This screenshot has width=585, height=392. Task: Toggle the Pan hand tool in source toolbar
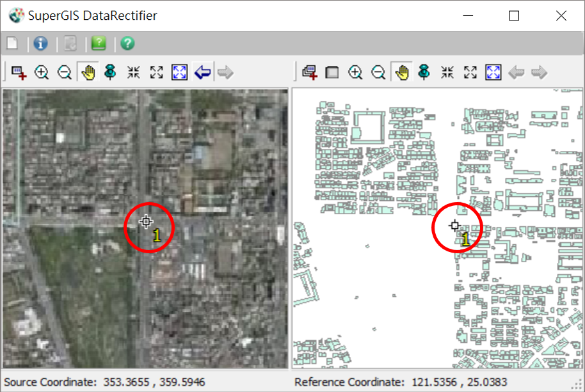(88, 72)
